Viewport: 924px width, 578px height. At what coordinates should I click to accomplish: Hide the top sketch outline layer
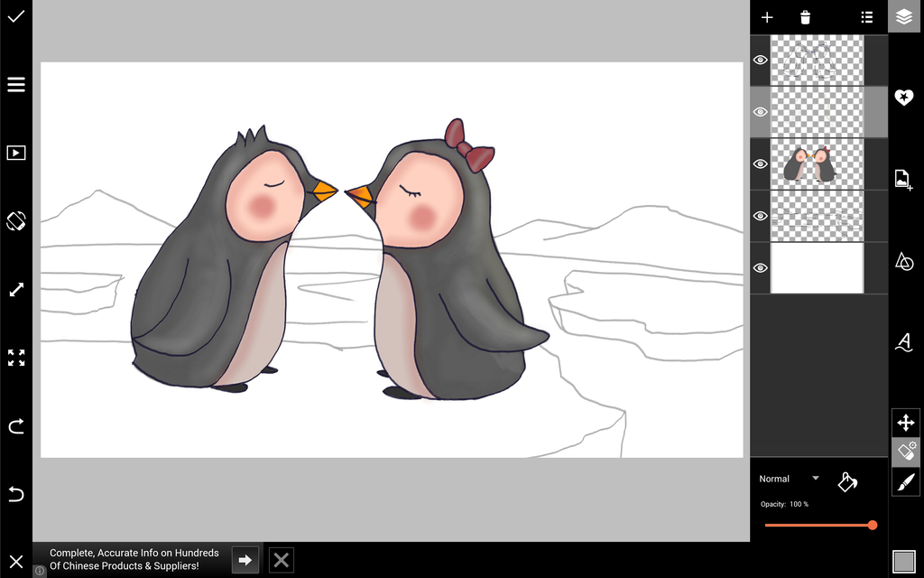click(760, 61)
